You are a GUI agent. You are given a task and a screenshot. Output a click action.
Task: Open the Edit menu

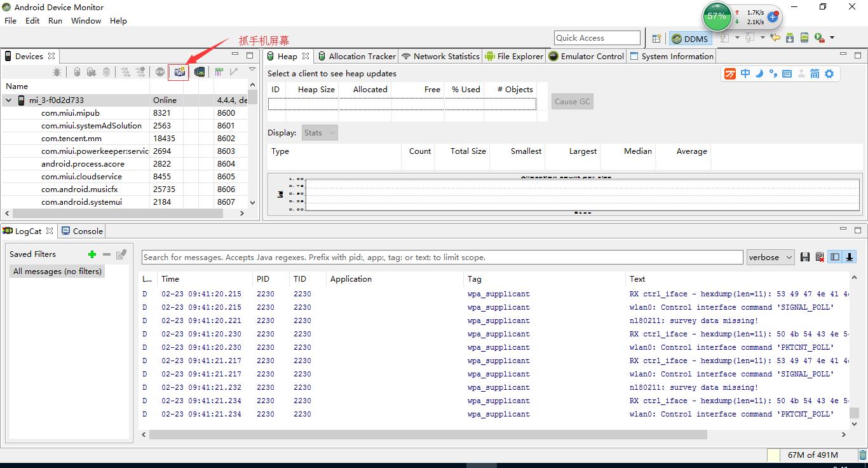(32, 20)
